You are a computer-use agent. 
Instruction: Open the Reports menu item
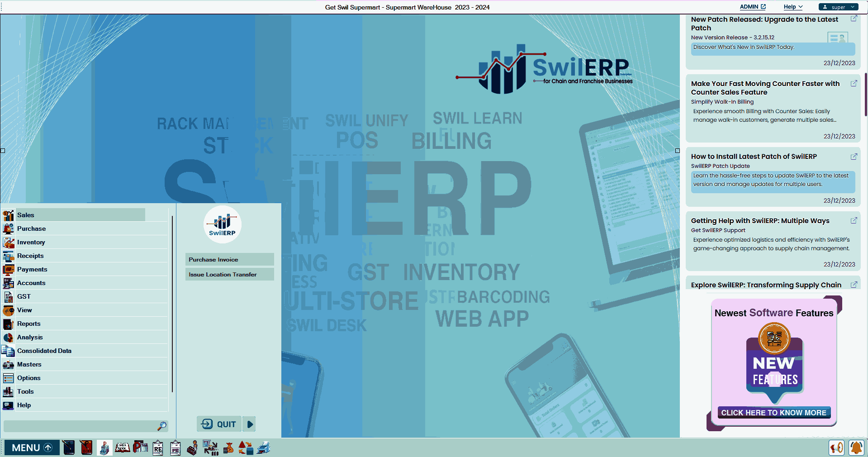pyautogui.click(x=28, y=324)
